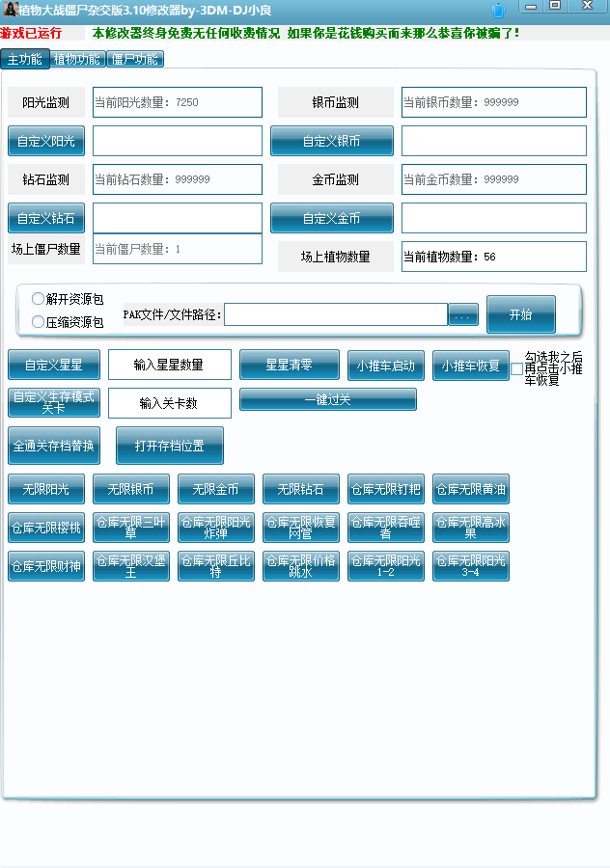Click the 自定义银币 button
The width and height of the screenshot is (610, 868).
332,141
